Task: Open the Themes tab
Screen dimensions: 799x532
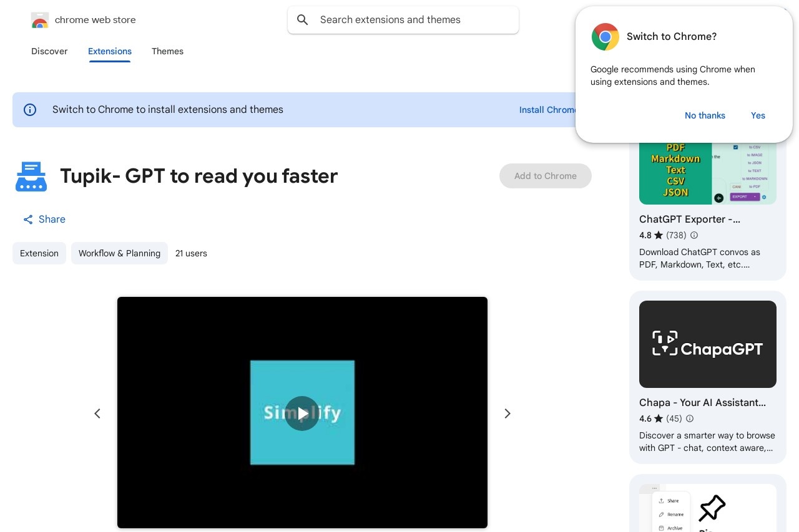Action: (x=167, y=51)
